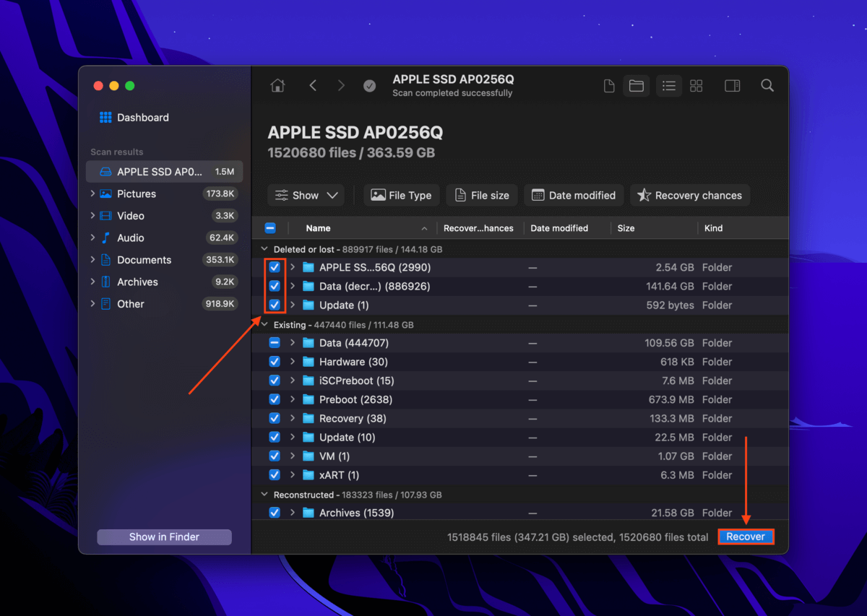Toggle the preview side panel icon
This screenshot has width=867, height=616.
tap(732, 86)
